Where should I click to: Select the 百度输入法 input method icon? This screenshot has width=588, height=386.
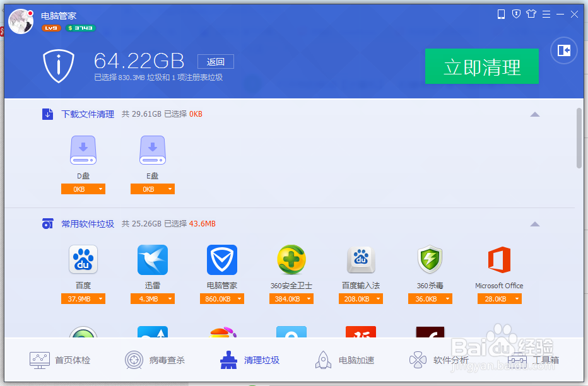(360, 259)
